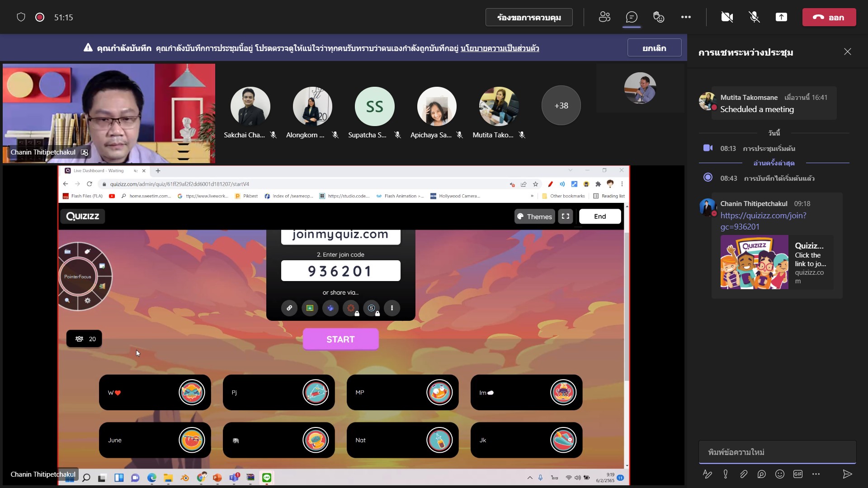The image size is (868, 488).
Task: Open Chrome extensions puzzle icon
Action: coord(598,184)
